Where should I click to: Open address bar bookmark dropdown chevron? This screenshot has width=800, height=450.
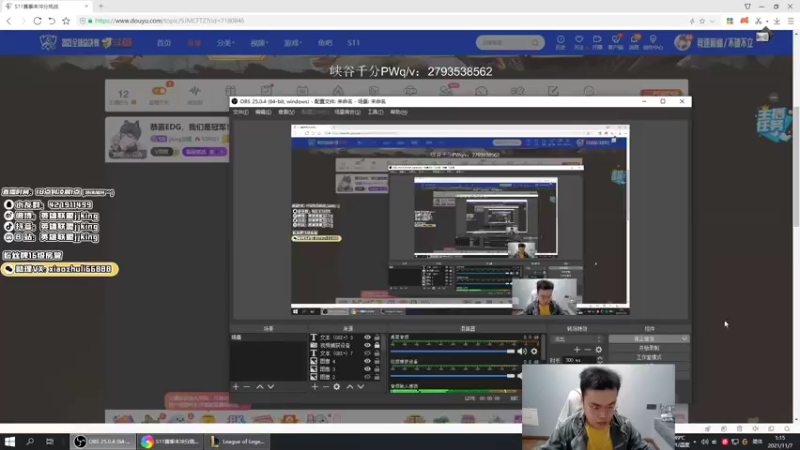(x=712, y=21)
